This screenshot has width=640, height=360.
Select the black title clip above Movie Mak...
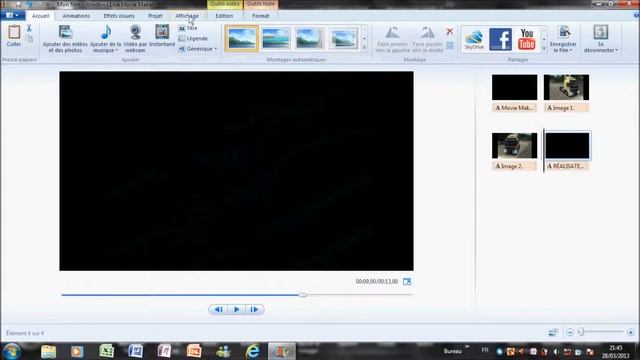click(x=514, y=87)
